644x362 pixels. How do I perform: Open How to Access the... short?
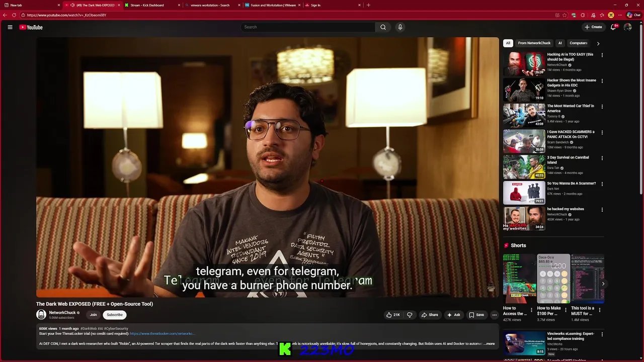point(519,279)
